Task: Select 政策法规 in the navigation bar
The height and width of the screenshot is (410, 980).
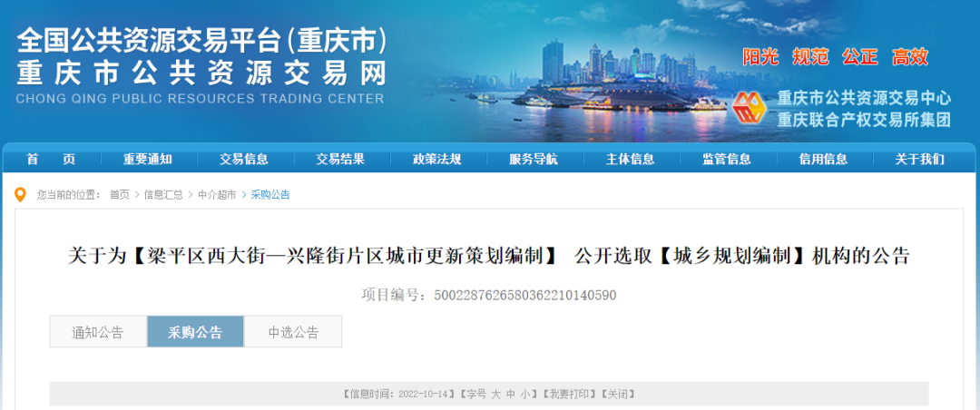Action: 436,160
